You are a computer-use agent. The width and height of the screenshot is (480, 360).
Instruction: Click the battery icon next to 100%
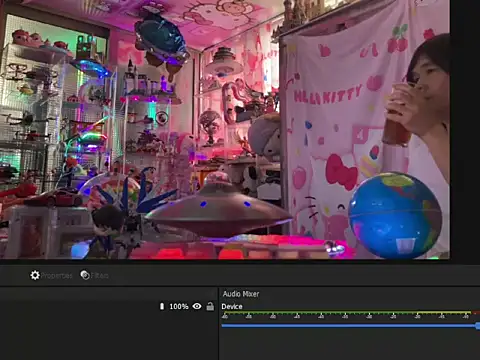tap(162, 306)
